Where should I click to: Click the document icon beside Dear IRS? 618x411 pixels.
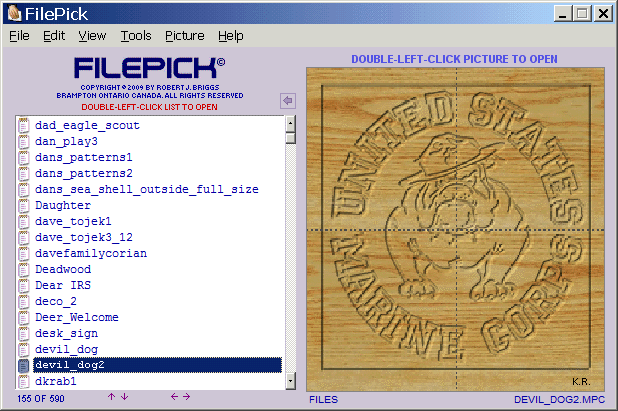(x=24, y=285)
